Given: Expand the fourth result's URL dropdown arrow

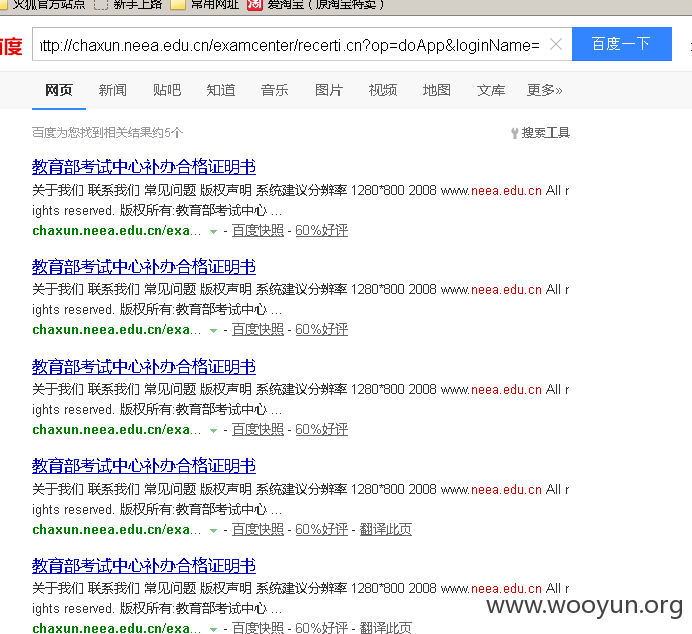Looking at the screenshot, I should click(x=213, y=530).
